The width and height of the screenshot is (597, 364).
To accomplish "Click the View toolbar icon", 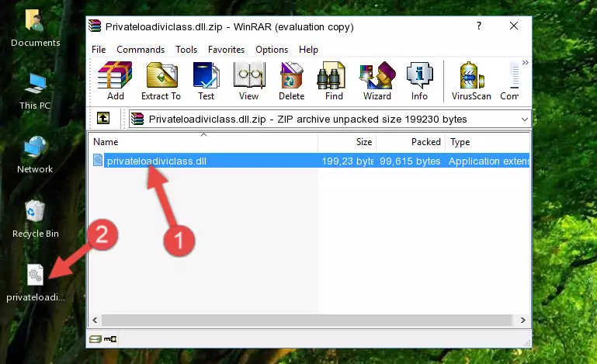I will tap(249, 81).
